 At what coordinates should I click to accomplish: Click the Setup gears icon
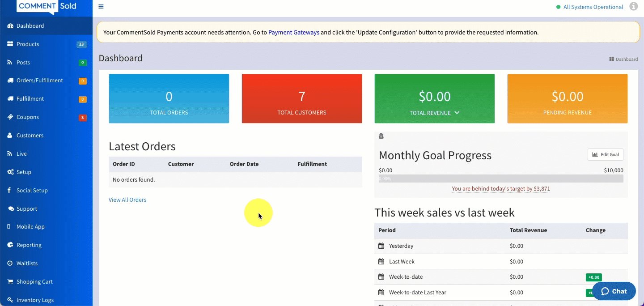point(10,172)
